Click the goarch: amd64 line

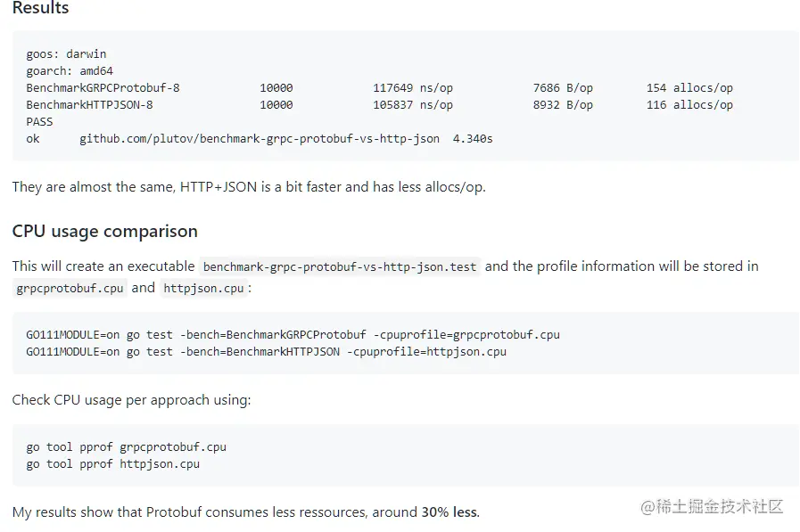coord(70,71)
